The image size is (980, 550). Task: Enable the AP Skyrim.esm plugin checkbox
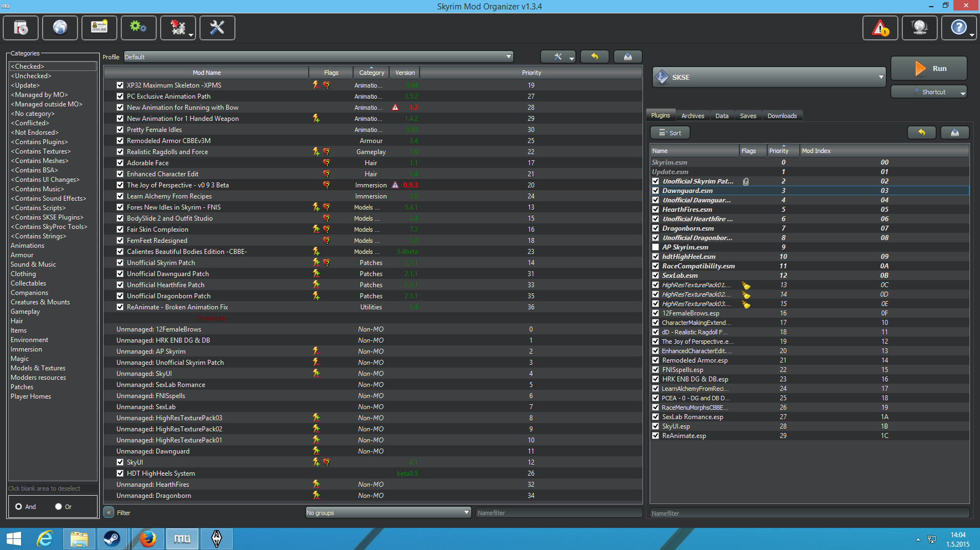point(656,247)
